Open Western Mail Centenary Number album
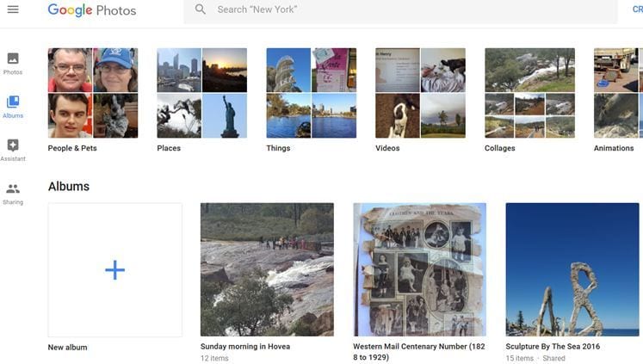The image size is (643, 364). (x=419, y=269)
